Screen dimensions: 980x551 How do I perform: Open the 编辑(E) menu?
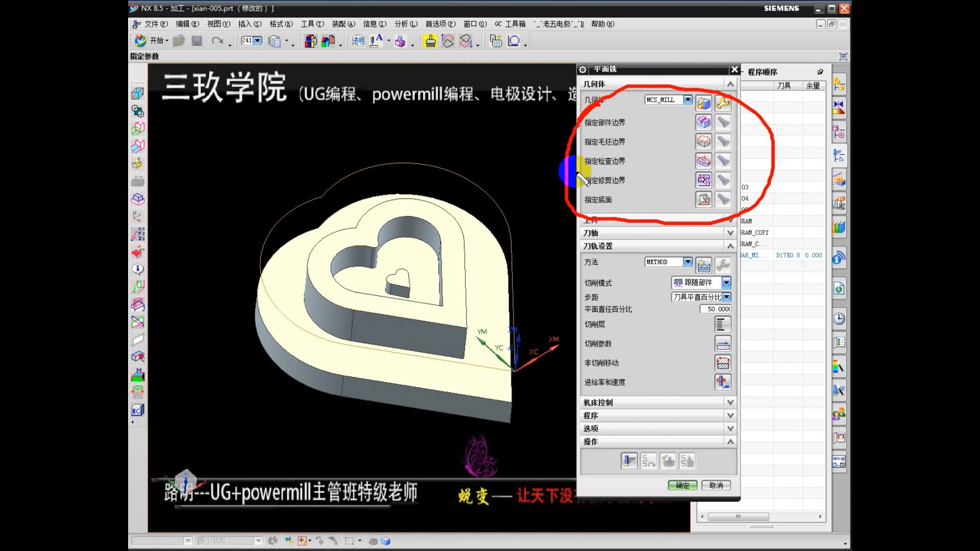click(187, 24)
